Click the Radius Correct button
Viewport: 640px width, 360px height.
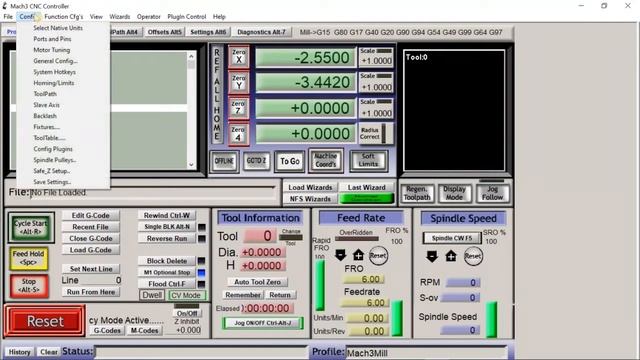(x=376, y=133)
